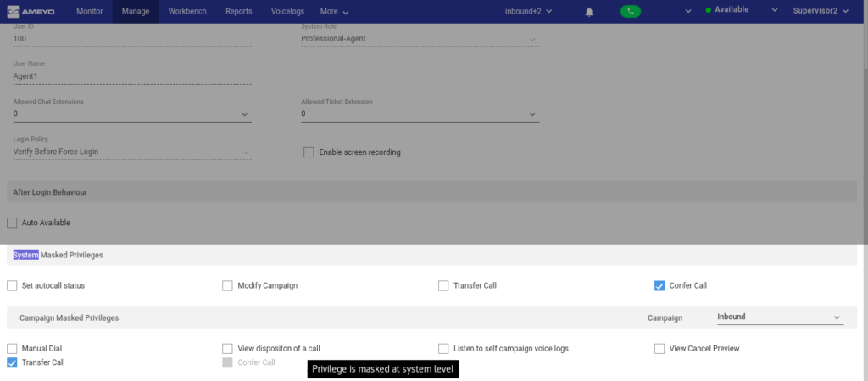This screenshot has width=868, height=381.
Task: Expand the More menu
Action: [x=334, y=12]
